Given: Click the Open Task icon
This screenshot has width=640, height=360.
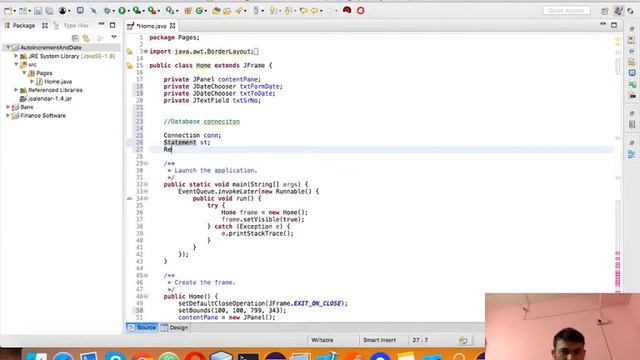Looking at the screenshot, I should [x=227, y=11].
